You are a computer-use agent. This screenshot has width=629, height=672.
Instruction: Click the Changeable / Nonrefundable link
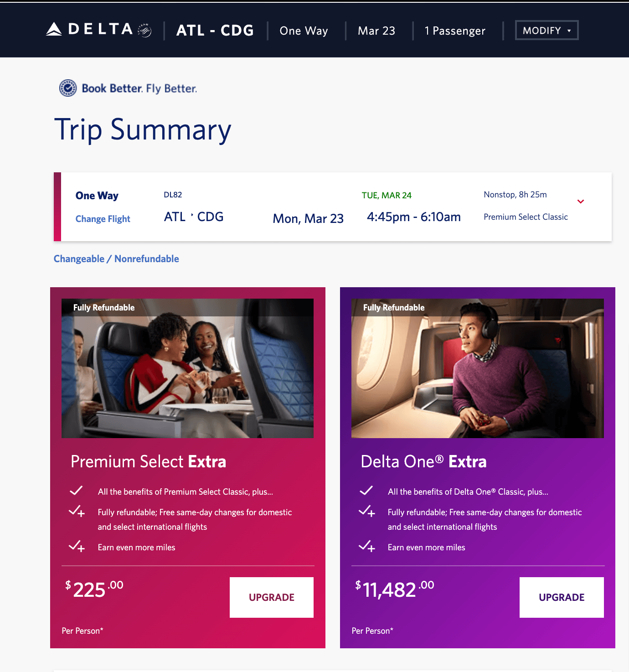(x=116, y=258)
